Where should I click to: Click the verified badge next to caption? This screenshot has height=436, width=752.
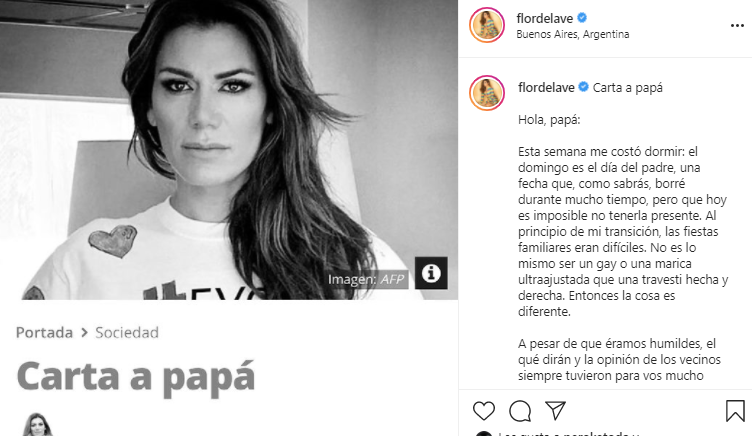(x=584, y=87)
